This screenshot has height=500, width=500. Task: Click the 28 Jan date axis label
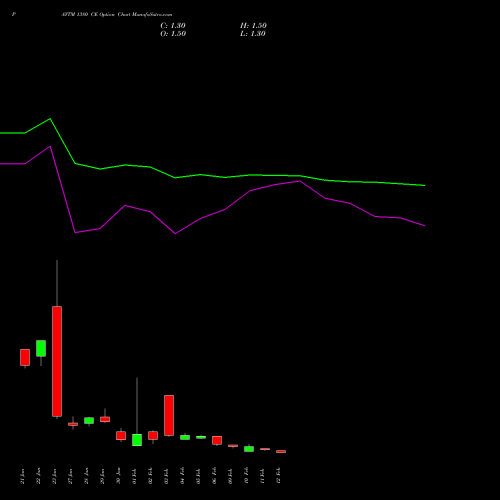[86, 476]
